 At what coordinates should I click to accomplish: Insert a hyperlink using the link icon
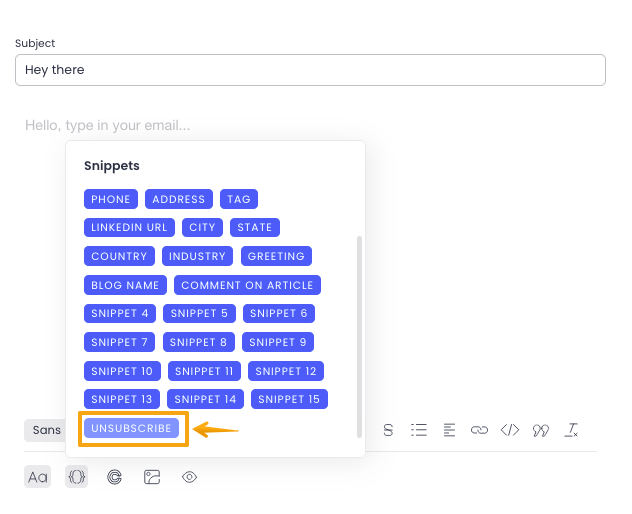[479, 430]
